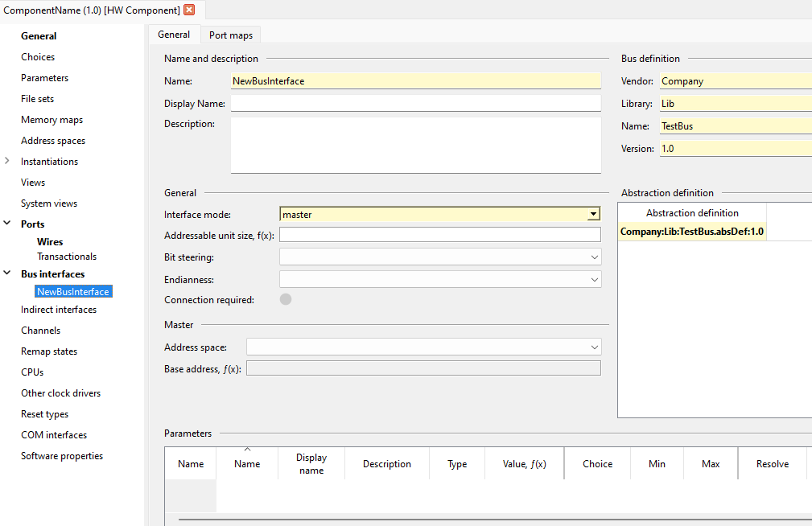Open the Transactionals ports item
The image size is (812, 526).
(x=67, y=257)
